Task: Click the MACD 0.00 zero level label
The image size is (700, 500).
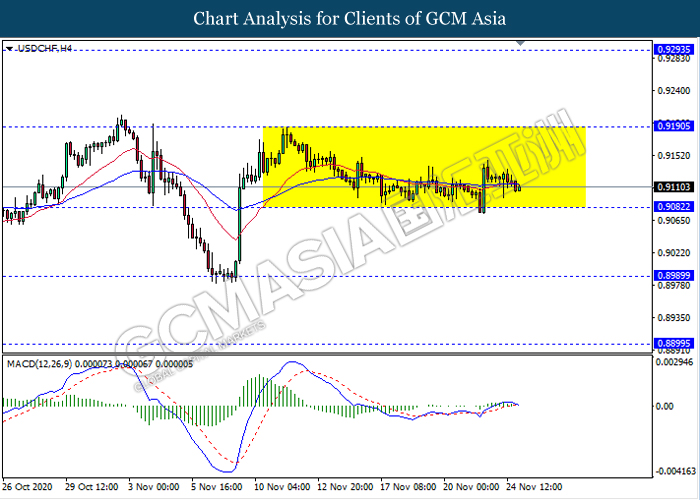Action: point(664,406)
